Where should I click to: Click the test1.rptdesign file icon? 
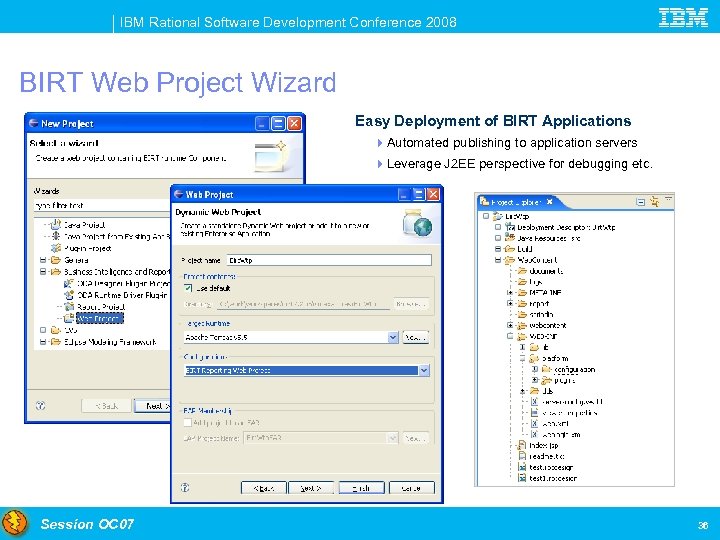point(522,478)
